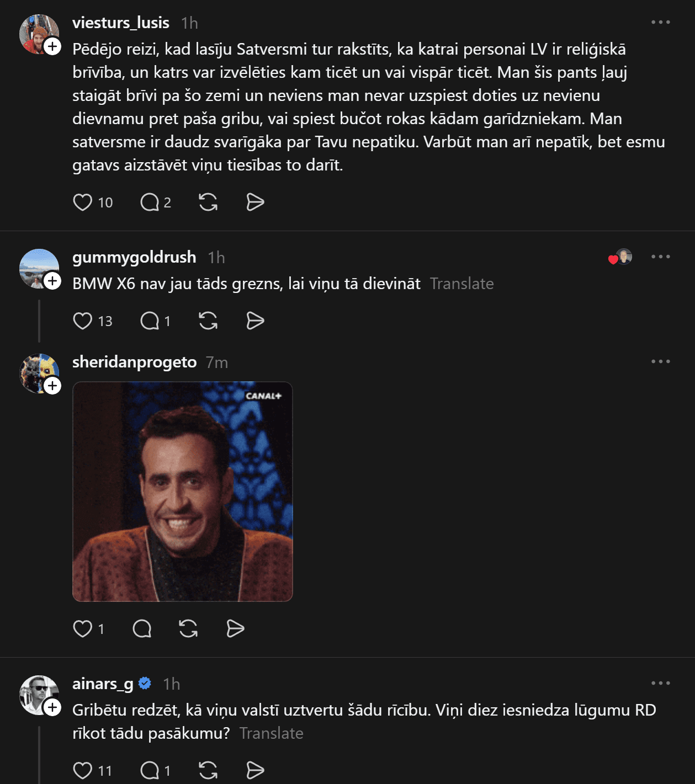Screen dimensions: 695x784
Task: Like the sheridanprogeto GIF reply
Action: (x=83, y=628)
